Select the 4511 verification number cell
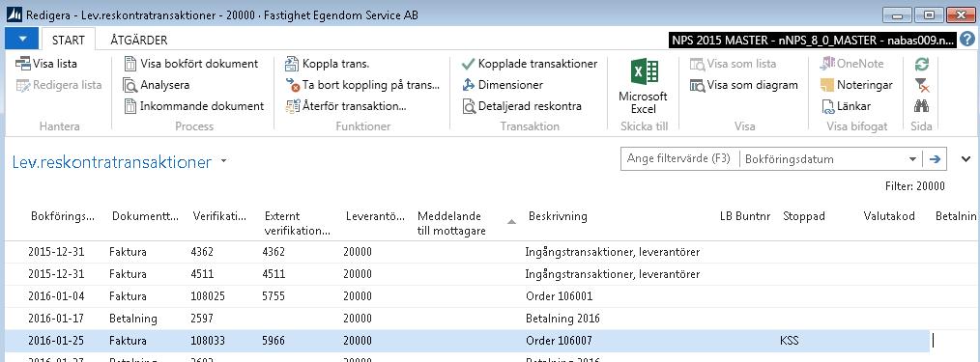The image size is (980, 362). tap(202, 274)
